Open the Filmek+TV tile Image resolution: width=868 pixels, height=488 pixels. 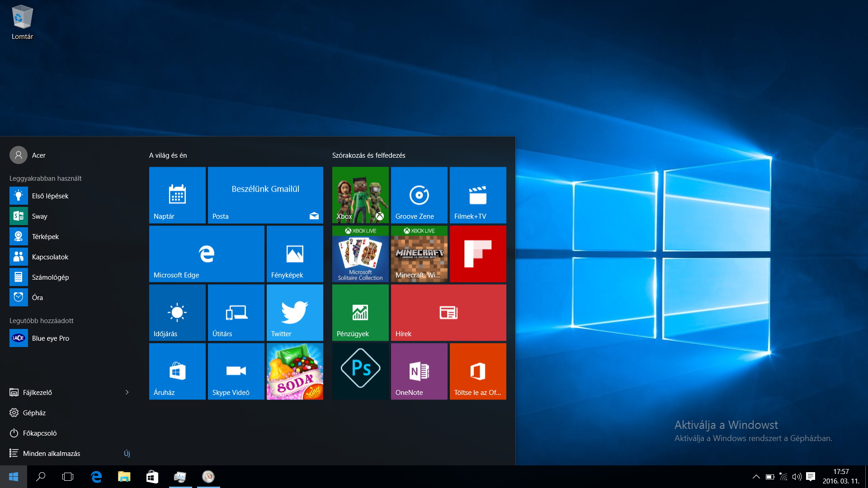click(478, 195)
